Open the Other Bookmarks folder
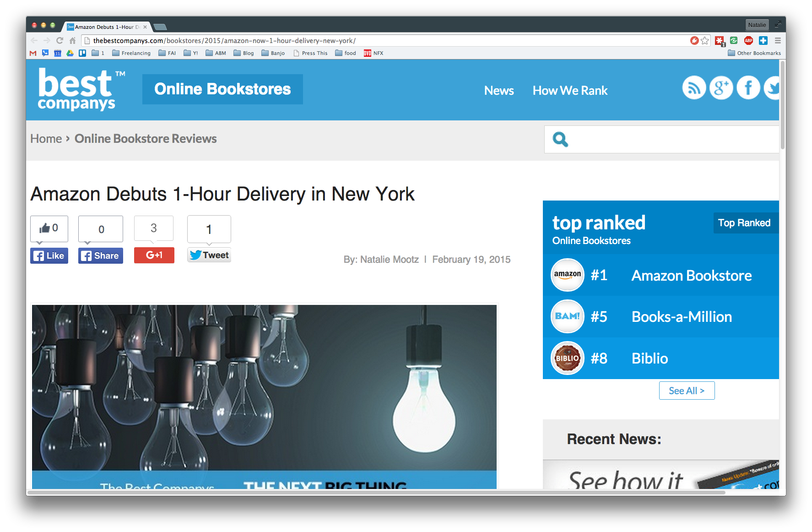Screen dimensions: 812x532 [754, 53]
